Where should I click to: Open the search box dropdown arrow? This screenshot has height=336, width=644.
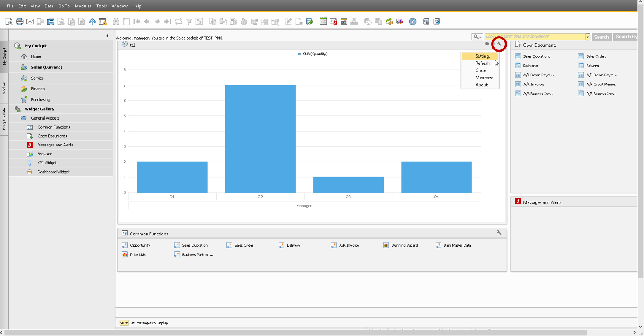point(587,37)
